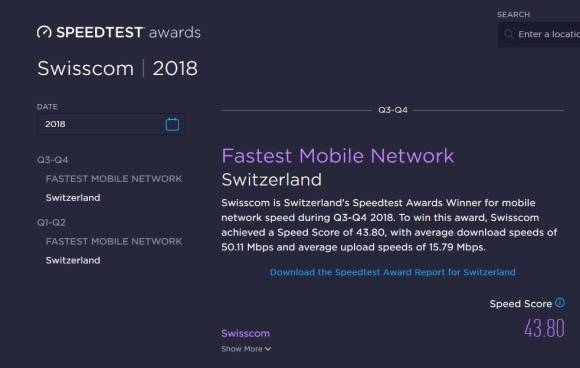Click the Speed Score info icon
The image size is (580, 368).
[560, 303]
